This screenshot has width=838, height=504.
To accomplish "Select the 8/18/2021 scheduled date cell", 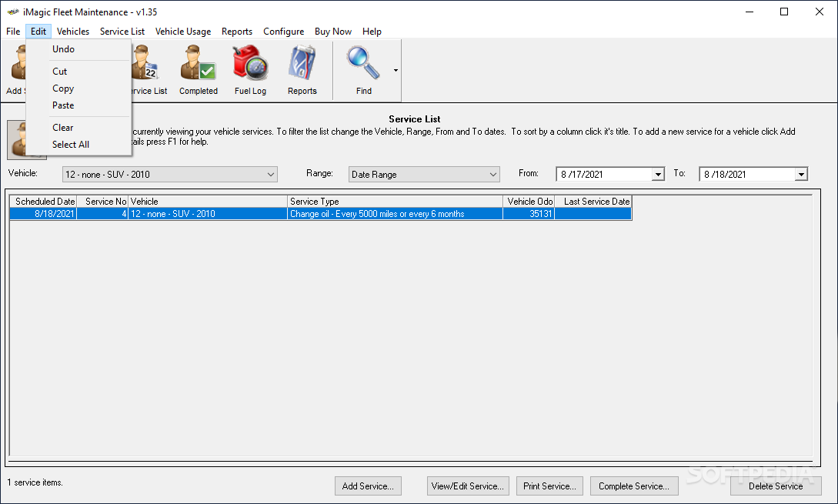I will 44,214.
